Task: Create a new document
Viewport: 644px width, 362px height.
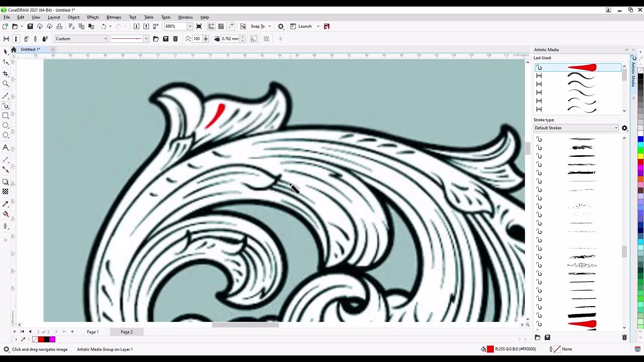Action: (5, 26)
